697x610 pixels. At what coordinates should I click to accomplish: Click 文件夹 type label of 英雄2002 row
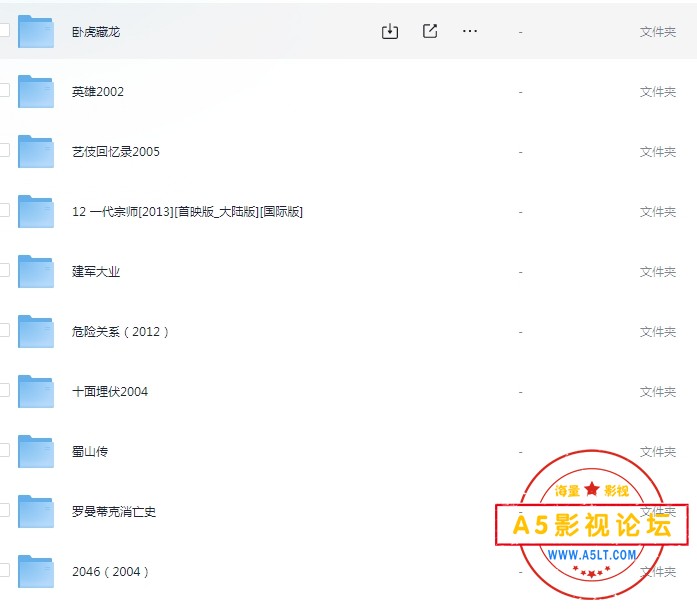coord(658,92)
